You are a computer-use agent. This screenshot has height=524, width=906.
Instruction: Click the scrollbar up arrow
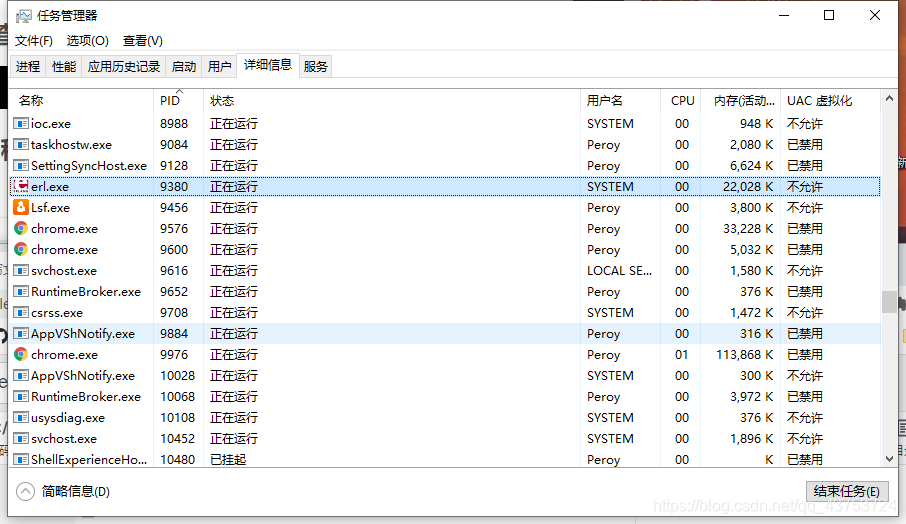click(889, 99)
